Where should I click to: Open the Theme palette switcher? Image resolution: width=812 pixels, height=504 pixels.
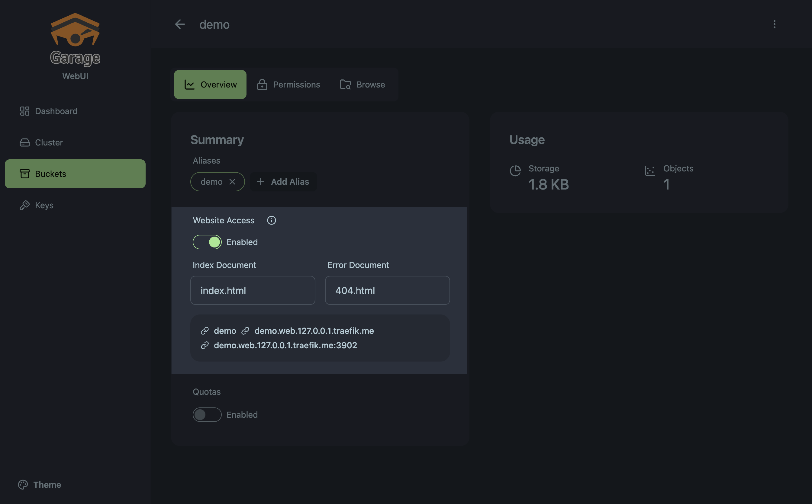pos(40,484)
